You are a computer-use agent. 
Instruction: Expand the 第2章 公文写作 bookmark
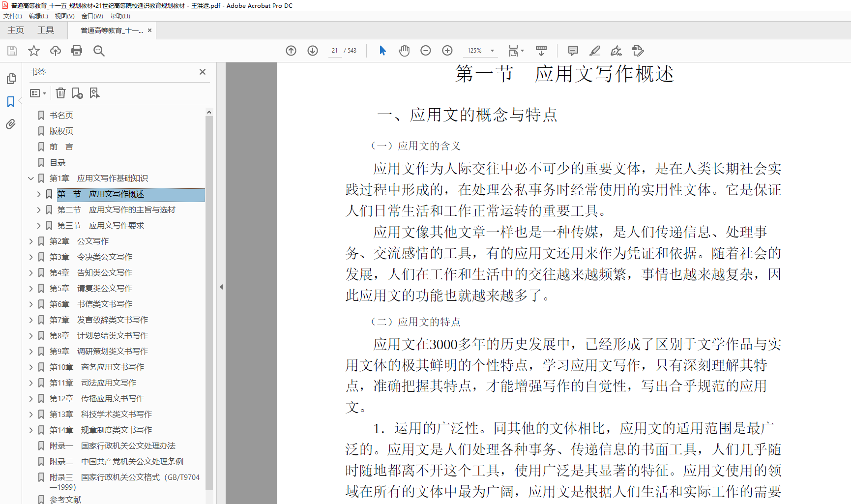pos(31,241)
